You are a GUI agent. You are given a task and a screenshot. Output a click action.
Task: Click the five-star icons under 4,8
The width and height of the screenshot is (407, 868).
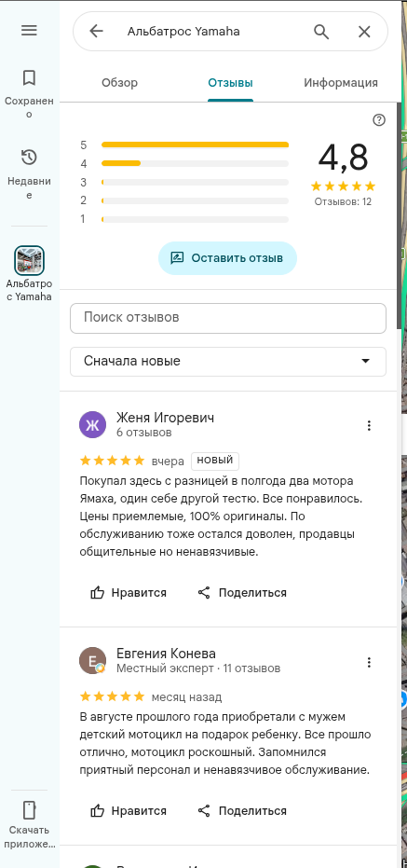pos(343,186)
